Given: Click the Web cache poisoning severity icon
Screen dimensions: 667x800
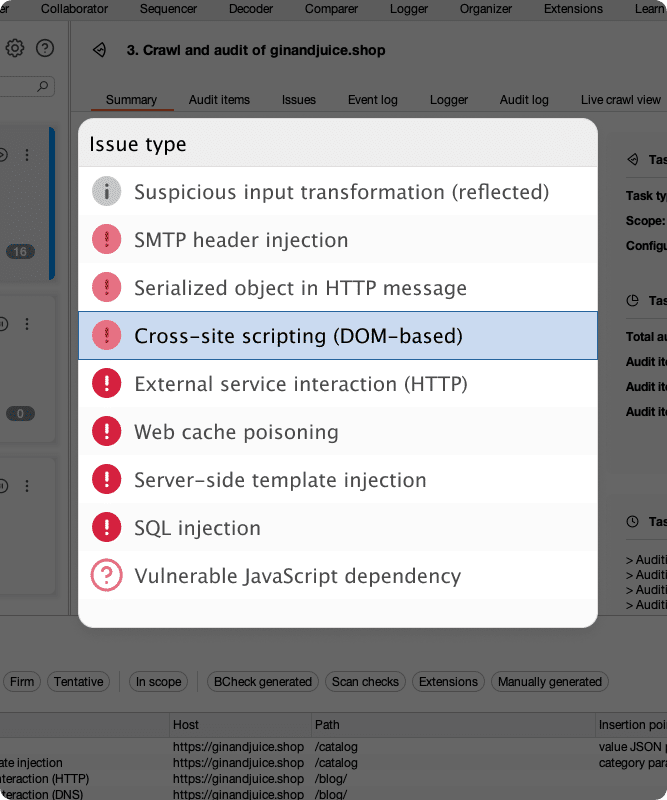Looking at the screenshot, I should point(106,432).
